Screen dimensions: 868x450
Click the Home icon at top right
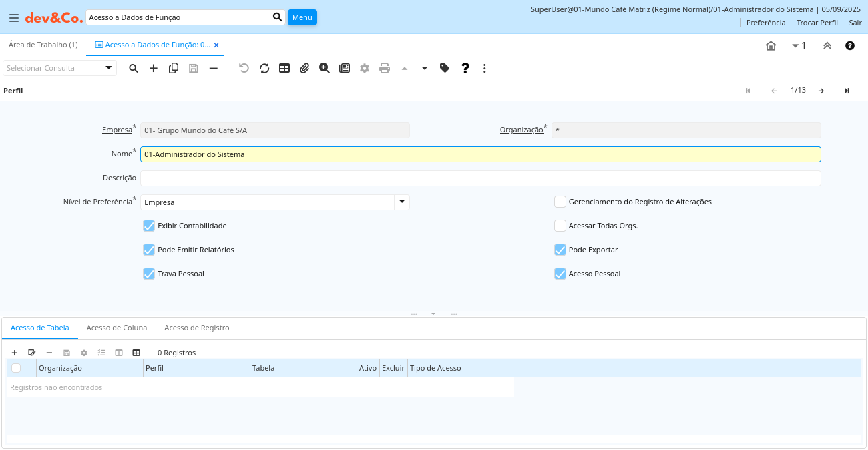pos(771,46)
